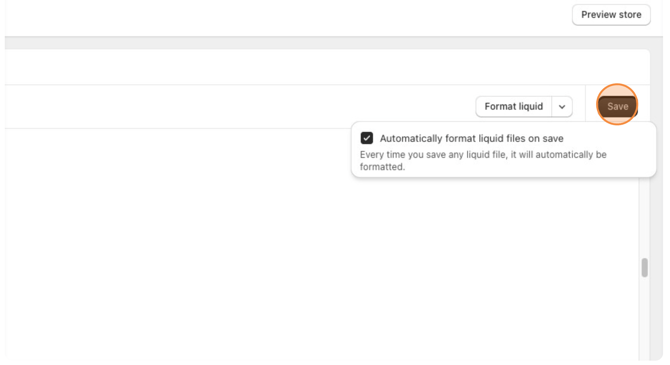Screen dimensions: 670x365
Task: Click the blank header strip above the toolbar
Action: pyautogui.click(x=327, y=67)
